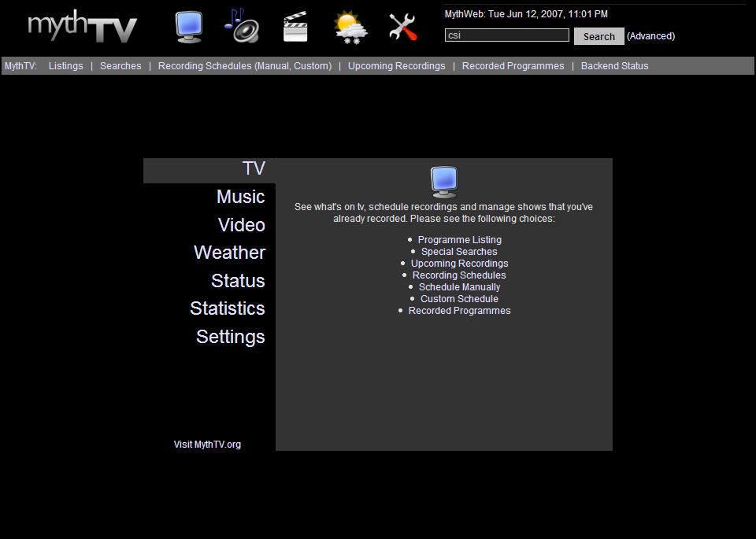Open the Music speaker icon in header
Image resolution: width=756 pixels, height=539 pixels.
tap(242, 26)
